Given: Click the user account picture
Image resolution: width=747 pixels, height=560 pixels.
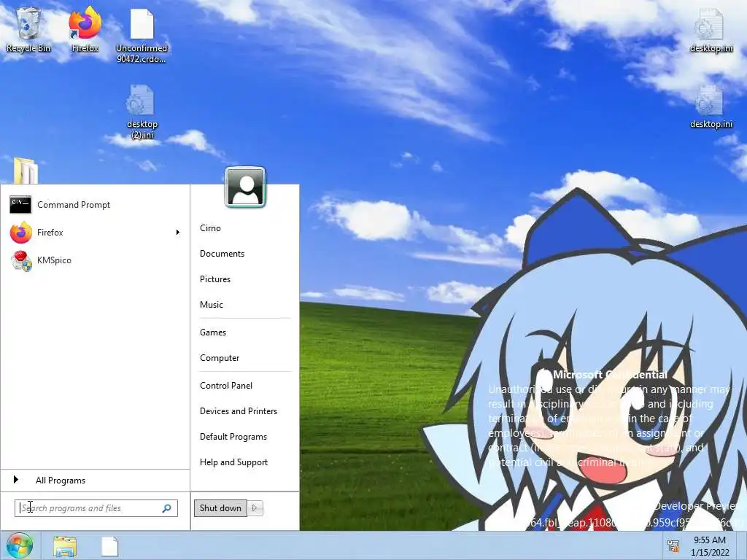Looking at the screenshot, I should pos(245,187).
